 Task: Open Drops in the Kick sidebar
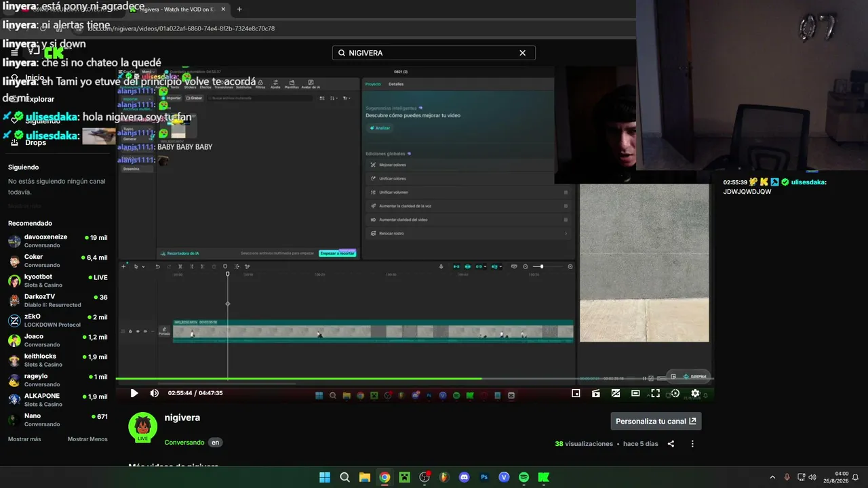[36, 142]
